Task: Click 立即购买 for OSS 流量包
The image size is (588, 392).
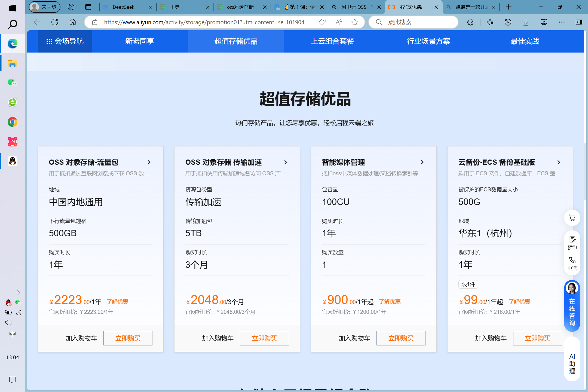Action: (128, 338)
